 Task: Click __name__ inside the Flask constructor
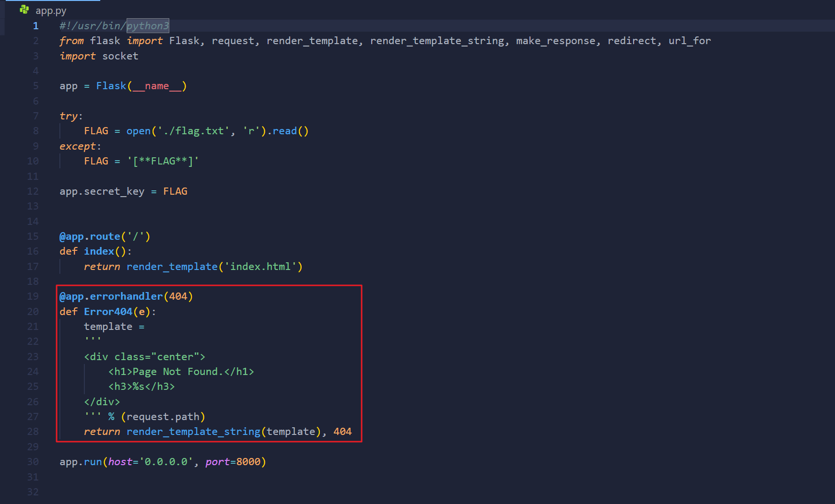coord(157,86)
